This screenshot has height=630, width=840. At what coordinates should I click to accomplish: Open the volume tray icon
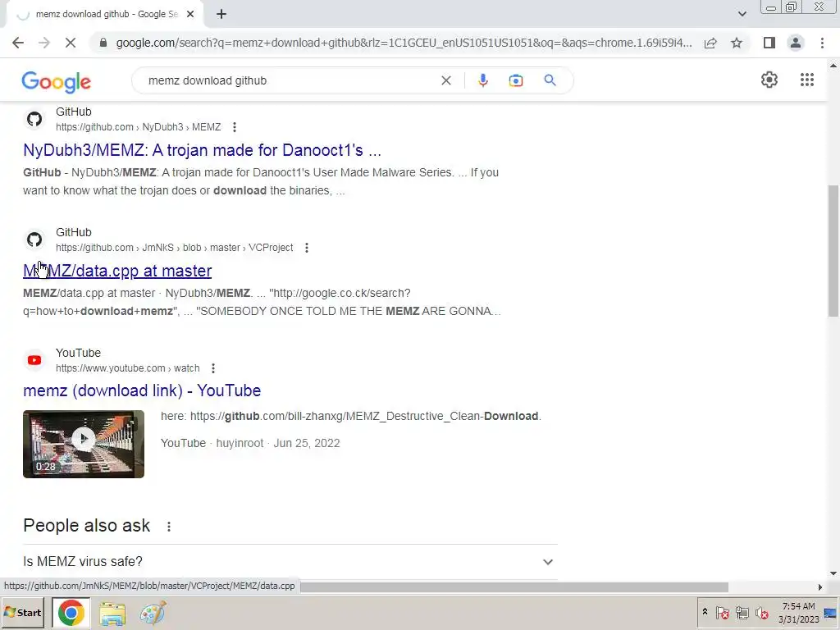[x=762, y=612]
